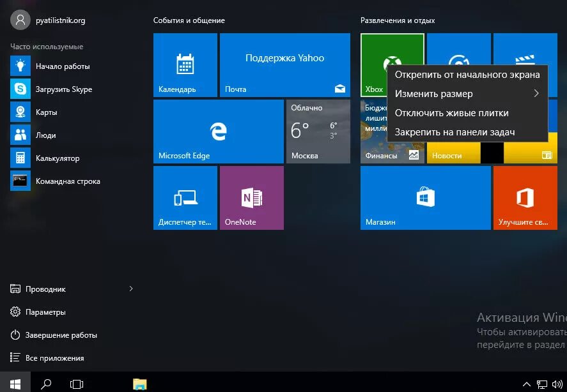The width and height of the screenshot is (567, 392).
Task: Open the film clapperboard tile
Action: [x=525, y=49]
